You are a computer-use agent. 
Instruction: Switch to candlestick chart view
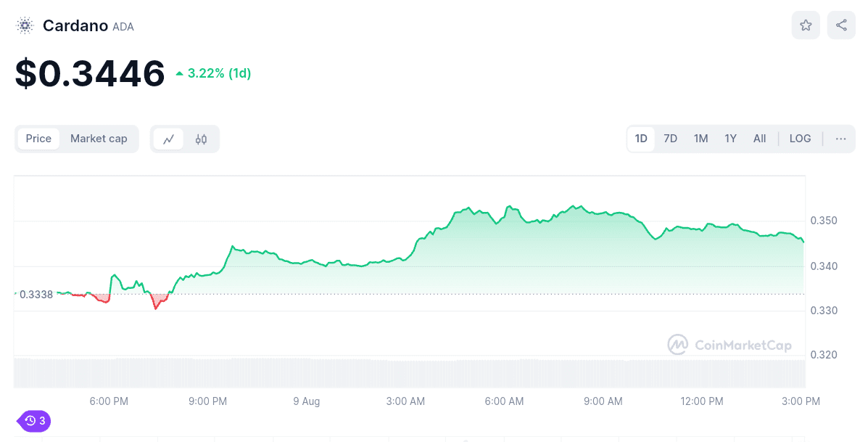coord(201,139)
